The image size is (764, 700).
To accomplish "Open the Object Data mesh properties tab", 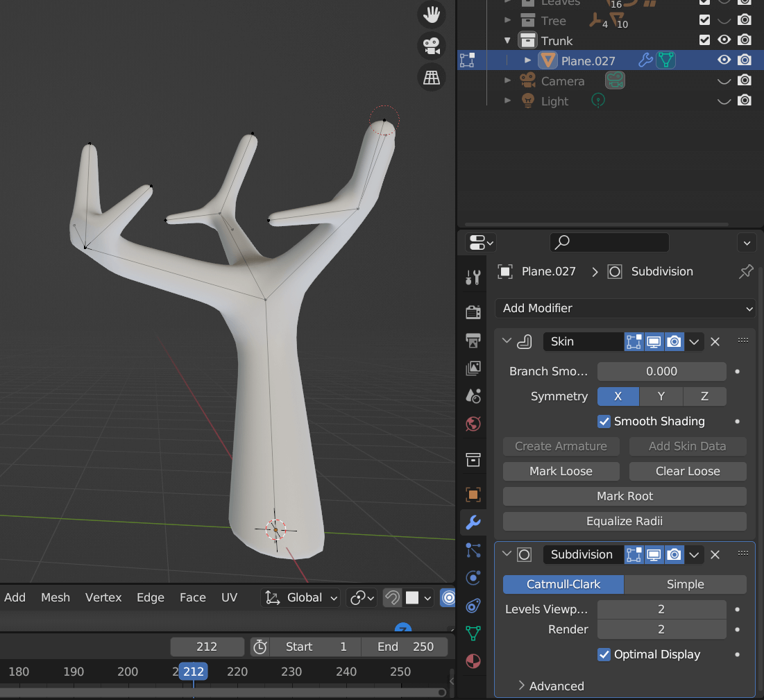I will 473,633.
